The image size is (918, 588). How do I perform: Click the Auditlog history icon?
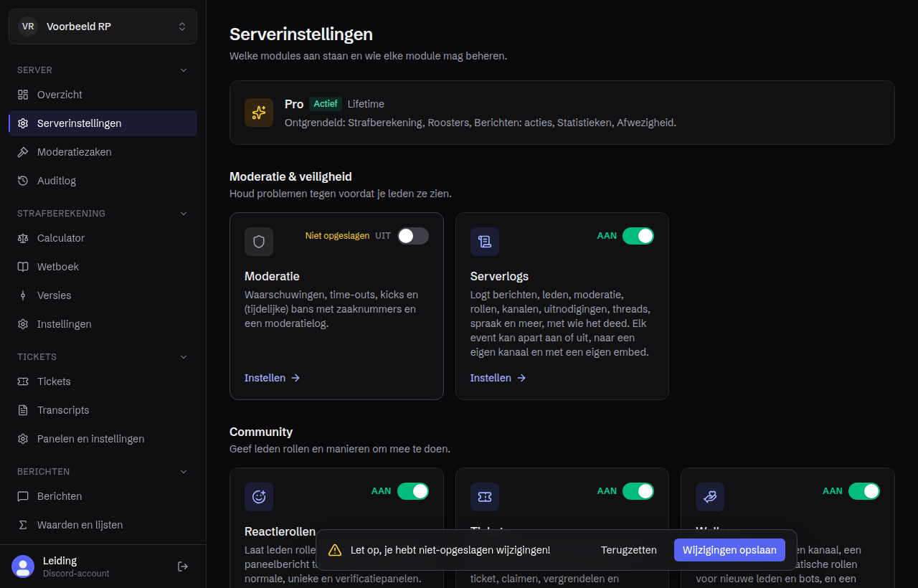23,181
